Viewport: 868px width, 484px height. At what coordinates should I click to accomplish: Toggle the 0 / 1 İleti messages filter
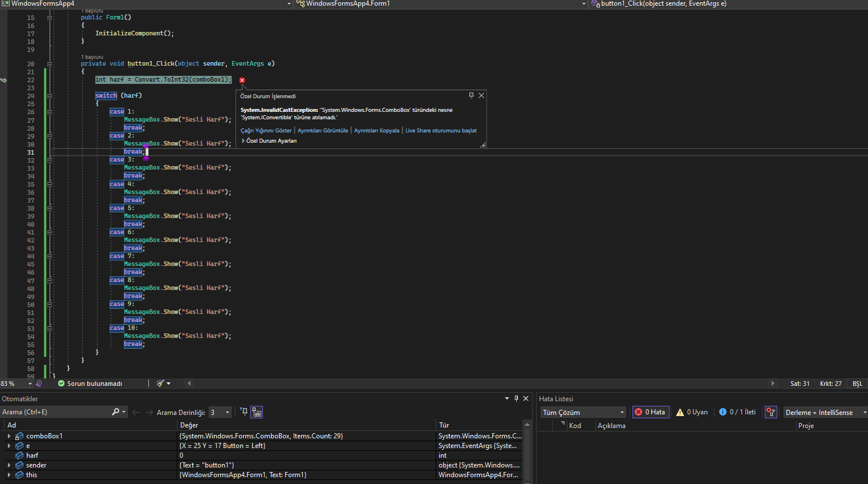pos(737,412)
